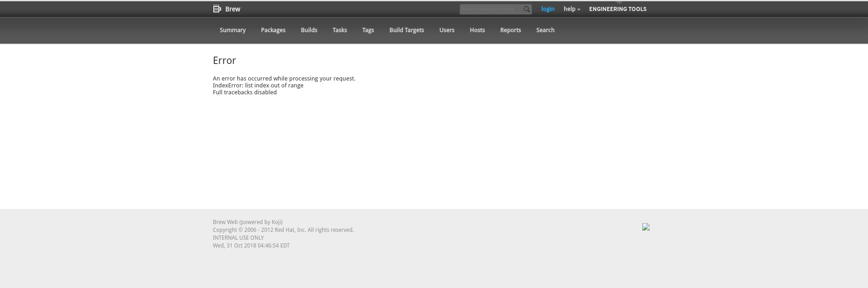Click the login link

548,9
